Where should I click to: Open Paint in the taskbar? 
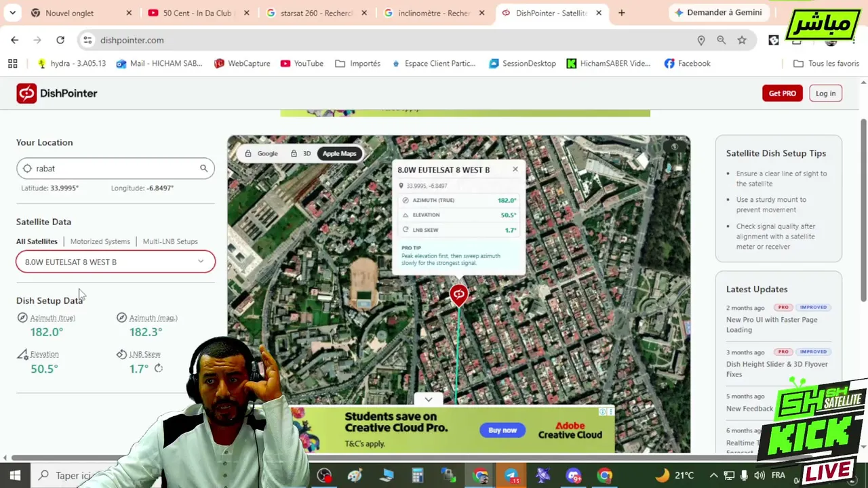355,475
